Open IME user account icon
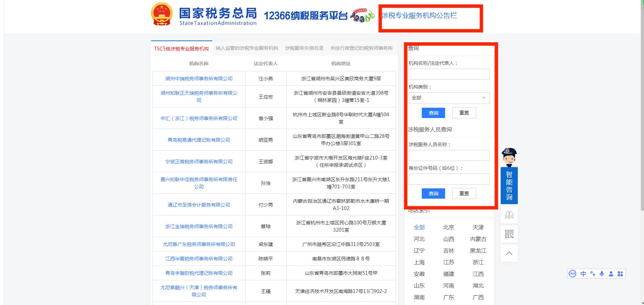This screenshot has height=305, width=644. click(611, 274)
